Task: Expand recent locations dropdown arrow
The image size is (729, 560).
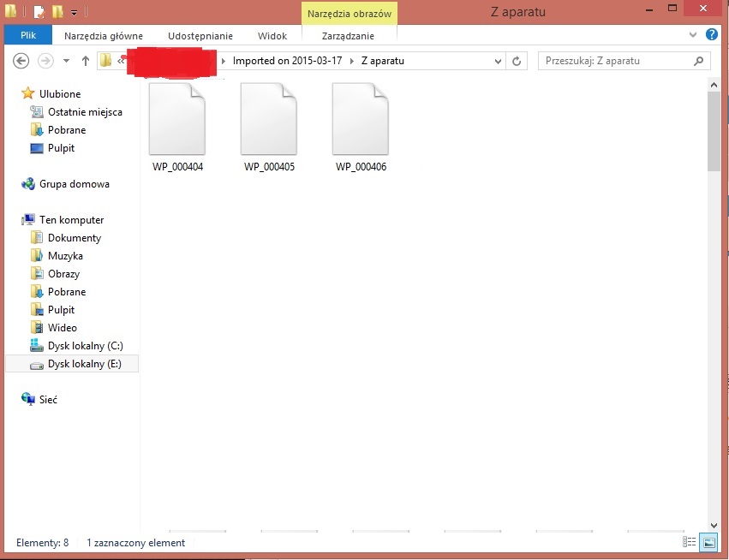Action: pyautogui.click(x=66, y=61)
